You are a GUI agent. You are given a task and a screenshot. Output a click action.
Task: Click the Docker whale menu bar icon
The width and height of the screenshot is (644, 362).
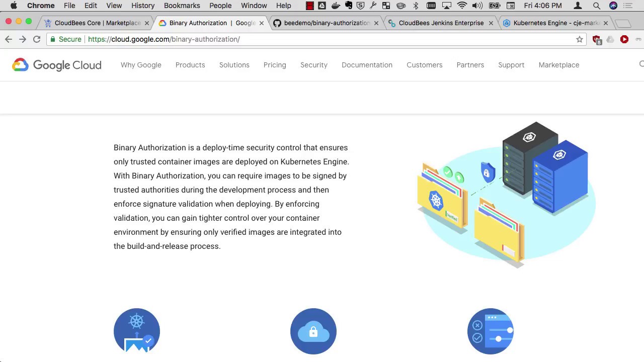336,6
